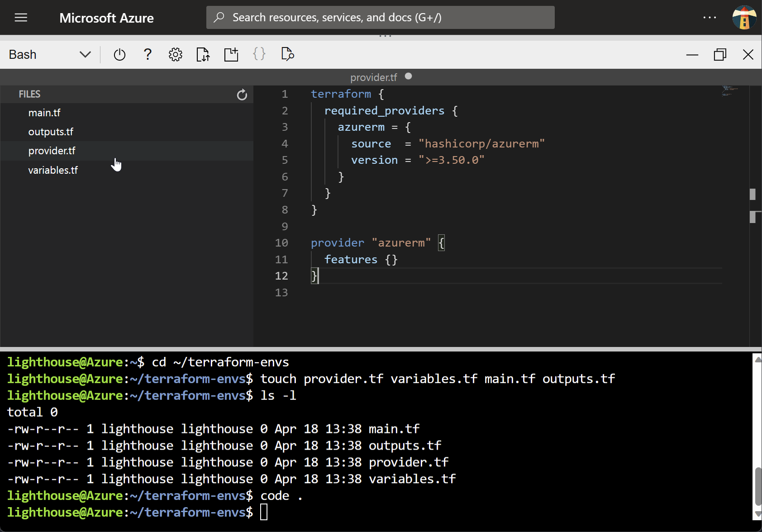Click the splitter handle above the toolbar
Screen dimensions: 762x532
pos(385,36)
